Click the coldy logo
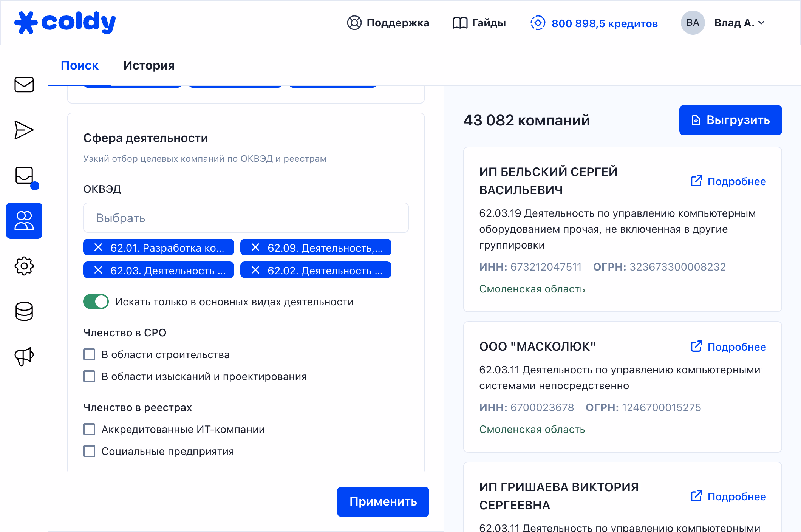The width and height of the screenshot is (801, 532). [65, 23]
